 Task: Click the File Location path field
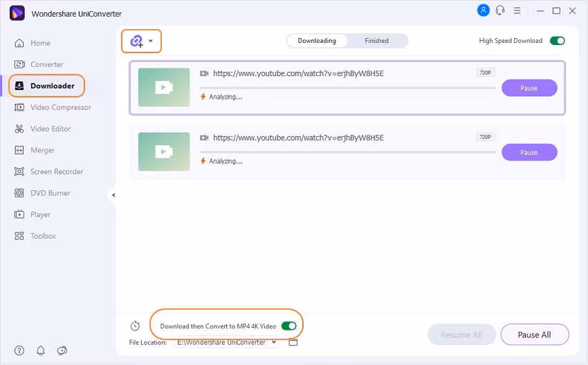[x=221, y=342]
